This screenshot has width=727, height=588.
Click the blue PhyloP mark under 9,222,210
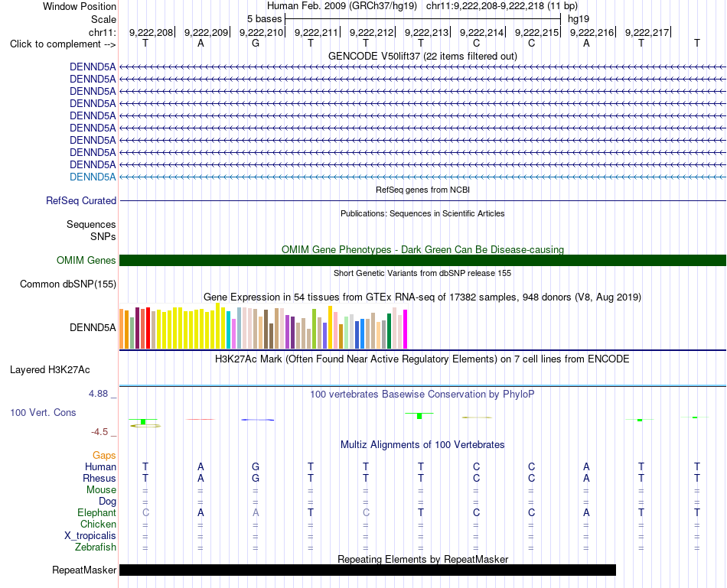coord(258,420)
